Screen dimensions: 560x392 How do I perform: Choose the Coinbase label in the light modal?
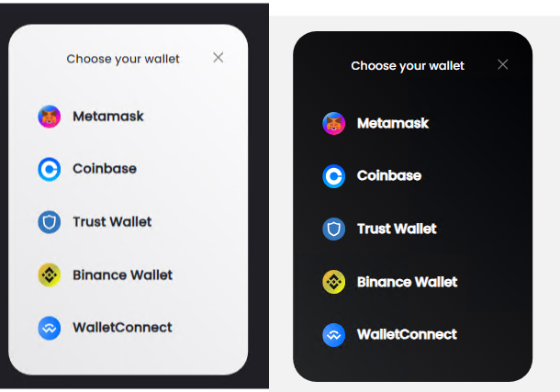[x=105, y=169]
